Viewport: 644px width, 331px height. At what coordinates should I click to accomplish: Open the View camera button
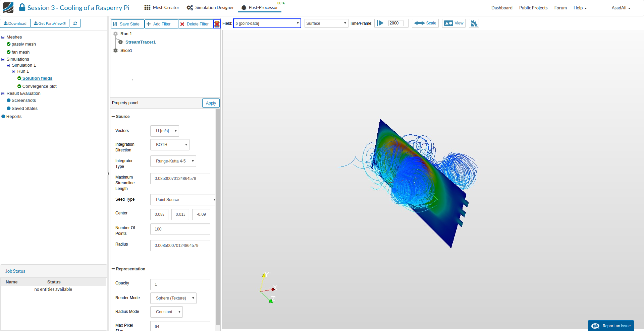(x=453, y=23)
